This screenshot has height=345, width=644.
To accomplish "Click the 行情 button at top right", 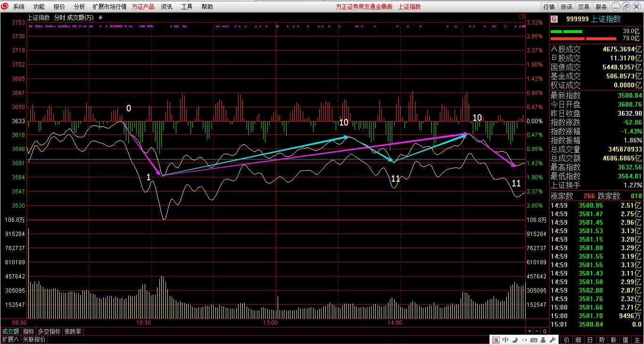I will tap(549, 7).
